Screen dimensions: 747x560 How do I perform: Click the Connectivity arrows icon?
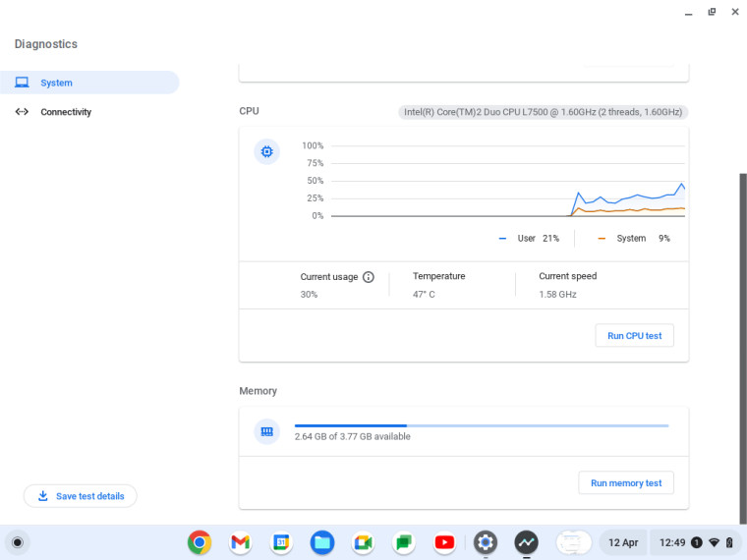pyautogui.click(x=22, y=111)
